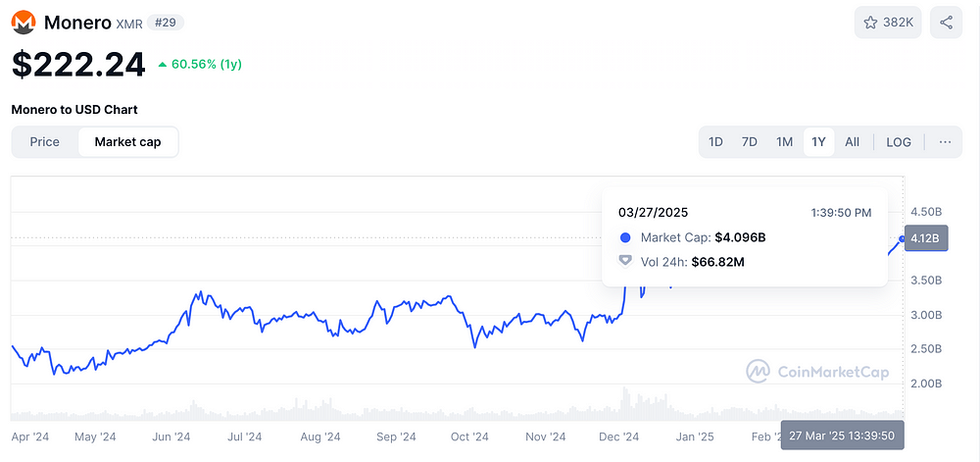Viewport: 980px width, 462px height.
Task: Set chart range to 1M
Action: point(784,142)
